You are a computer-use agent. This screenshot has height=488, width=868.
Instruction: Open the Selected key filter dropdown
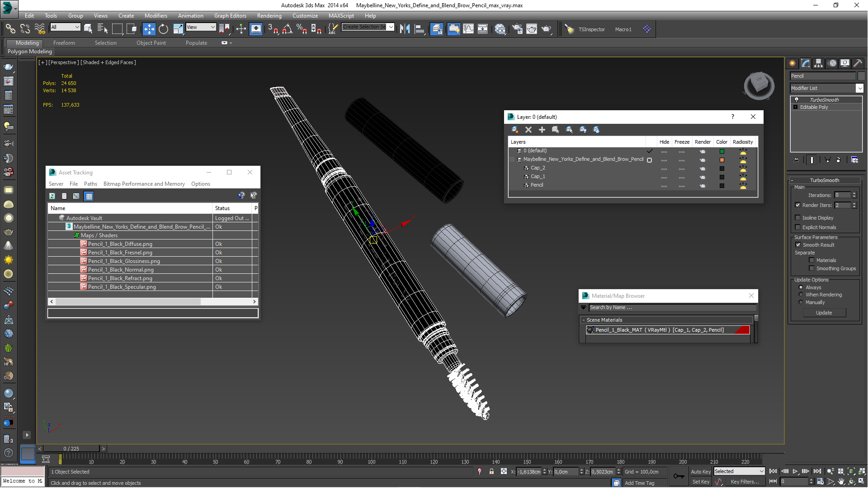739,471
